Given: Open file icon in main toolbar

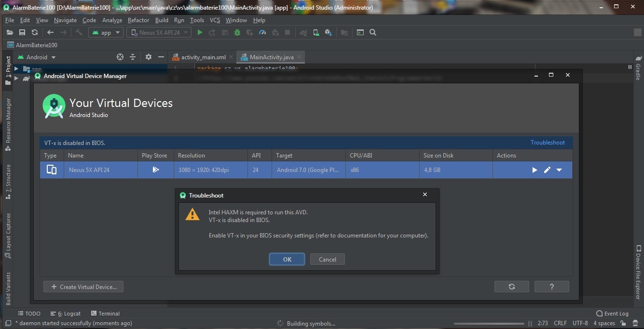Looking at the screenshot, I should pyautogui.click(x=10, y=32).
